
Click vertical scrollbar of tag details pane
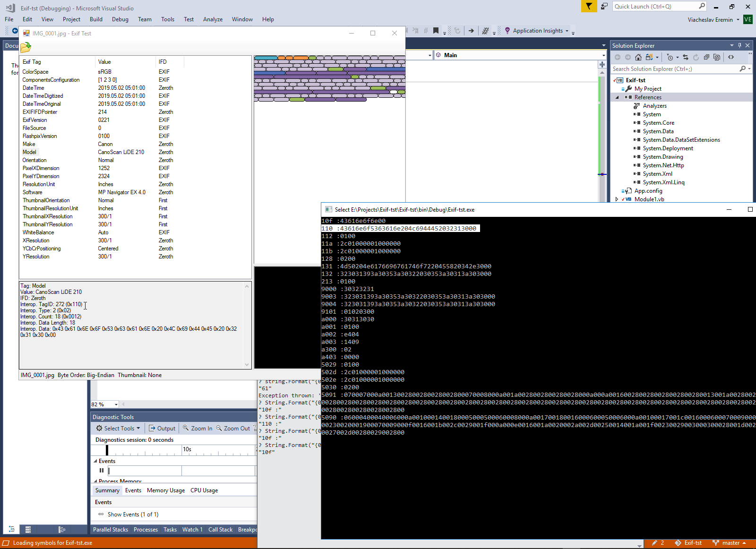tap(247, 325)
